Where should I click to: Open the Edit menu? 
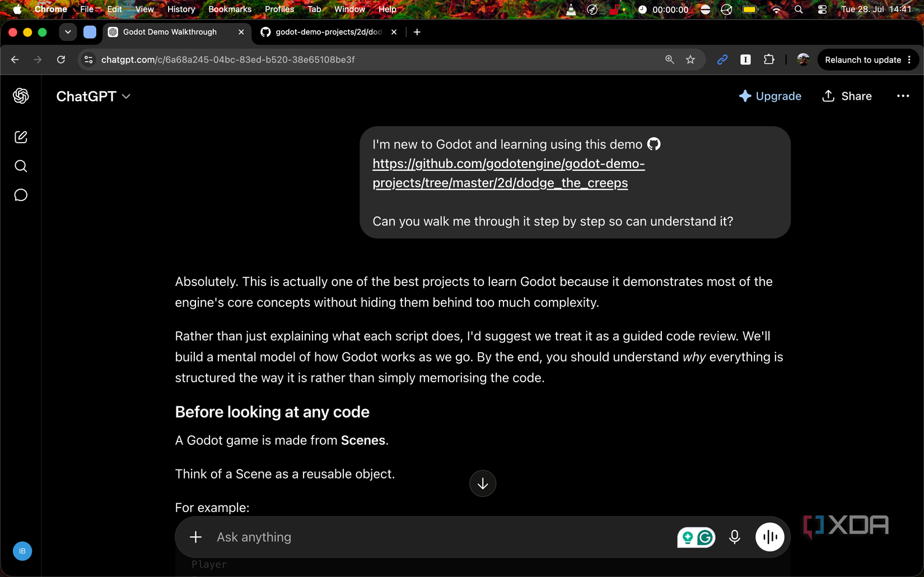point(114,9)
